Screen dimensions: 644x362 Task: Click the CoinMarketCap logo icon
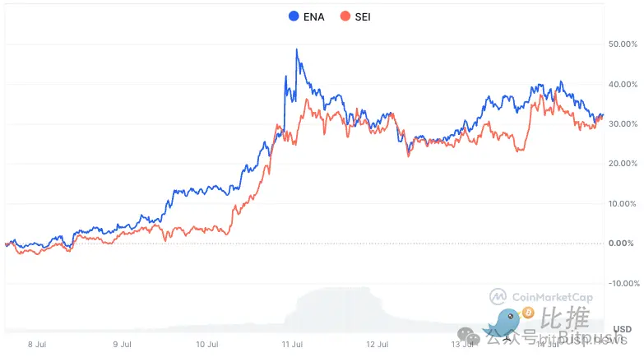(498, 296)
